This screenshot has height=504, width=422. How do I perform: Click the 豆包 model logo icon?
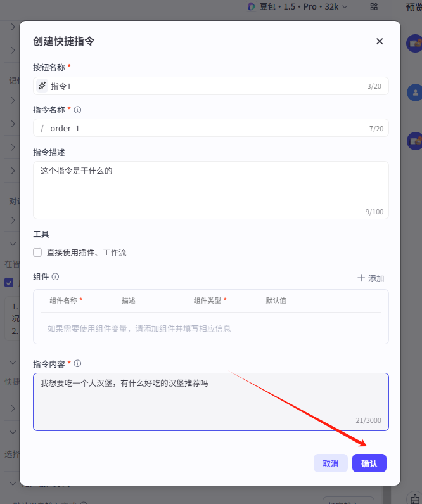(x=252, y=6)
